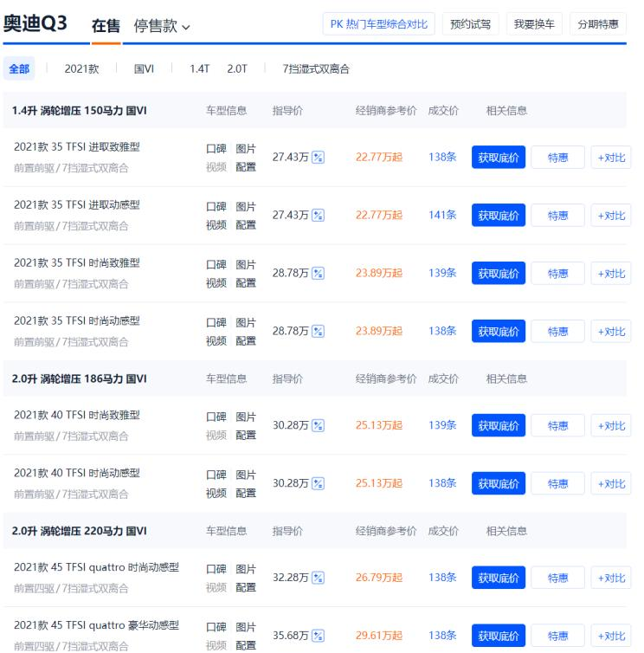Click 特惠 for 35 TFSI 时尚致雅型

pos(557,273)
